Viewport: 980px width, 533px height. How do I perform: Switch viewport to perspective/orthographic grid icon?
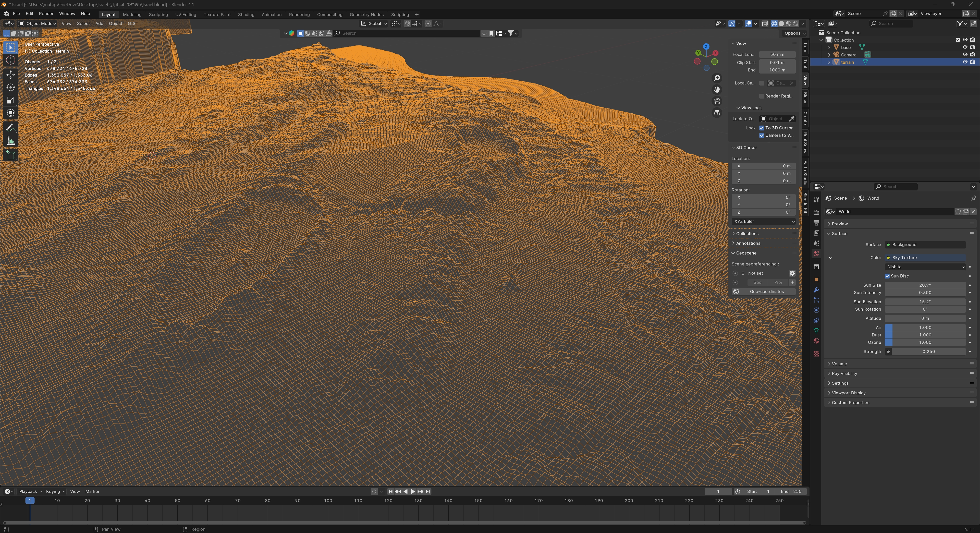tap(717, 113)
